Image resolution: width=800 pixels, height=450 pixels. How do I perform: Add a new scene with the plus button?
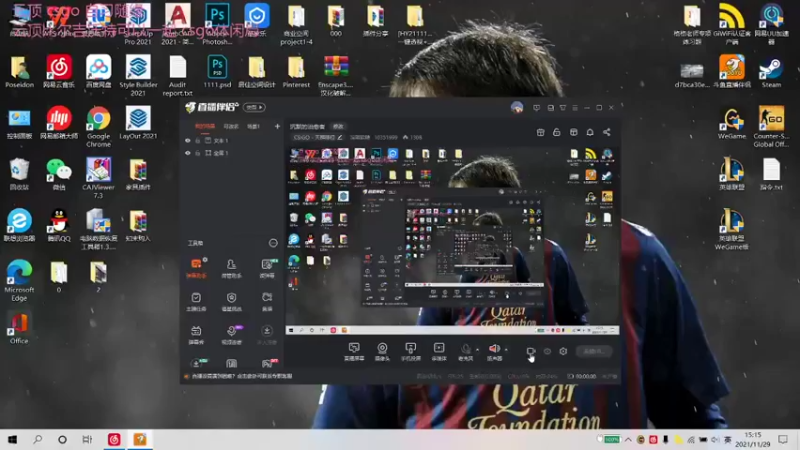pyautogui.click(x=277, y=126)
